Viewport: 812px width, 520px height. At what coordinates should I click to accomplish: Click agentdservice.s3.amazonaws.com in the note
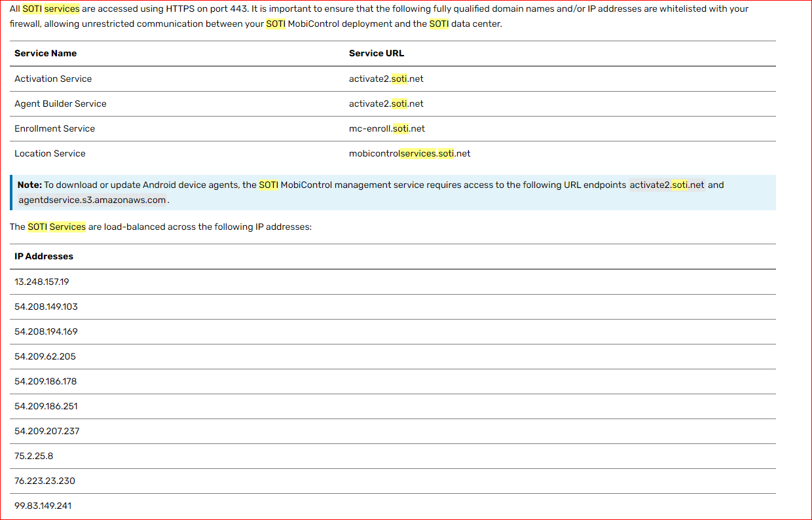tap(92, 200)
